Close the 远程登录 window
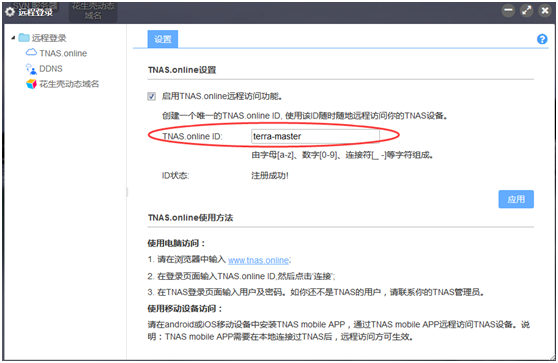 545,10
